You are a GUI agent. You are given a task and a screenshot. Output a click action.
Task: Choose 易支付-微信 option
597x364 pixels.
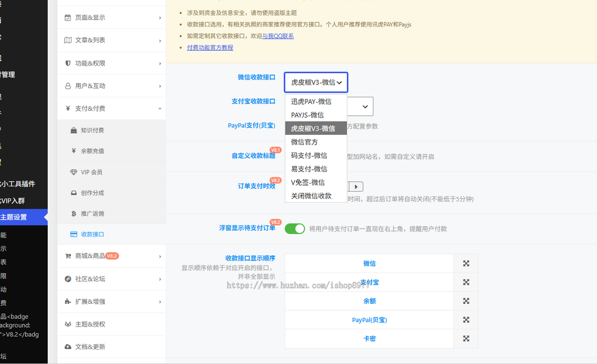pyautogui.click(x=316, y=169)
